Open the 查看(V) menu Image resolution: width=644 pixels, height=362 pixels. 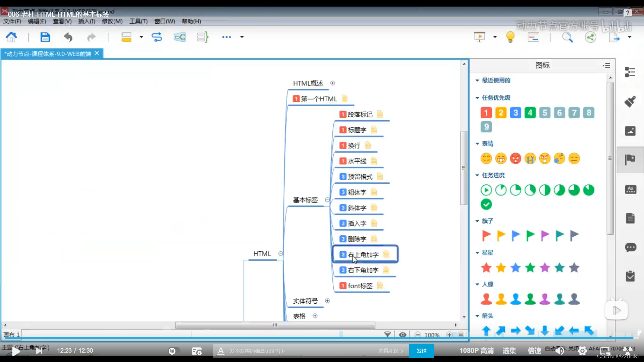pos(62,21)
